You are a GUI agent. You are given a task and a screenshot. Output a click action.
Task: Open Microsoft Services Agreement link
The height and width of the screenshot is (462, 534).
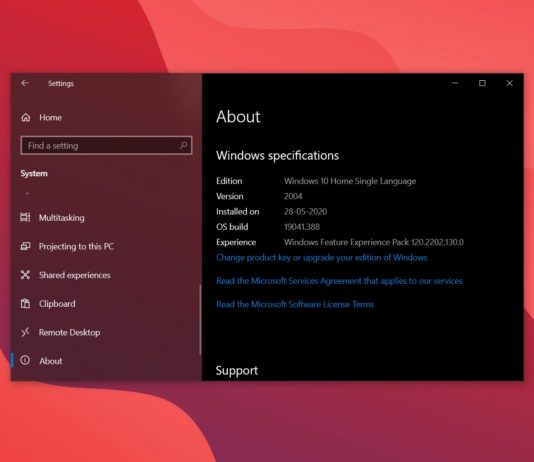(x=339, y=281)
